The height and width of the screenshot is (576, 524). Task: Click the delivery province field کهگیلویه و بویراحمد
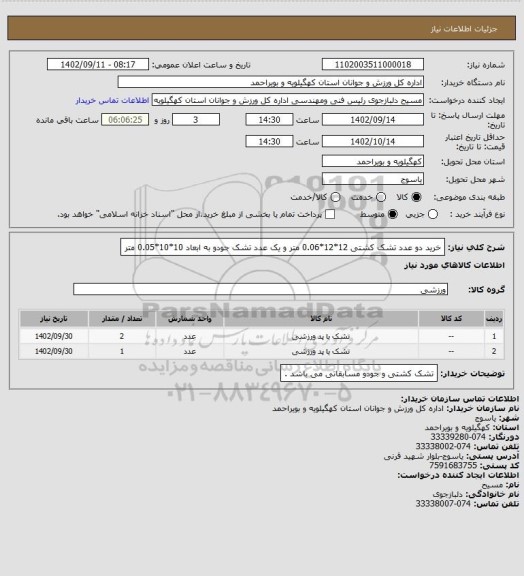tap(373, 161)
